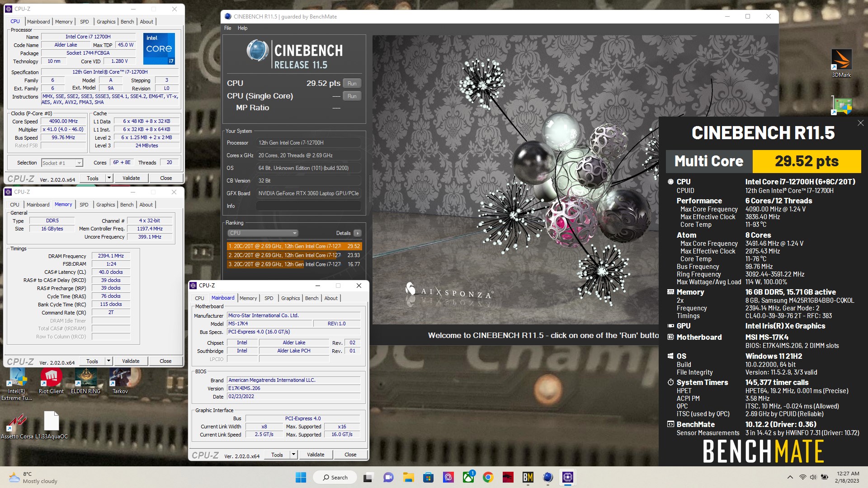
Task: Close the BenchMate result overlay panel
Action: click(x=861, y=123)
